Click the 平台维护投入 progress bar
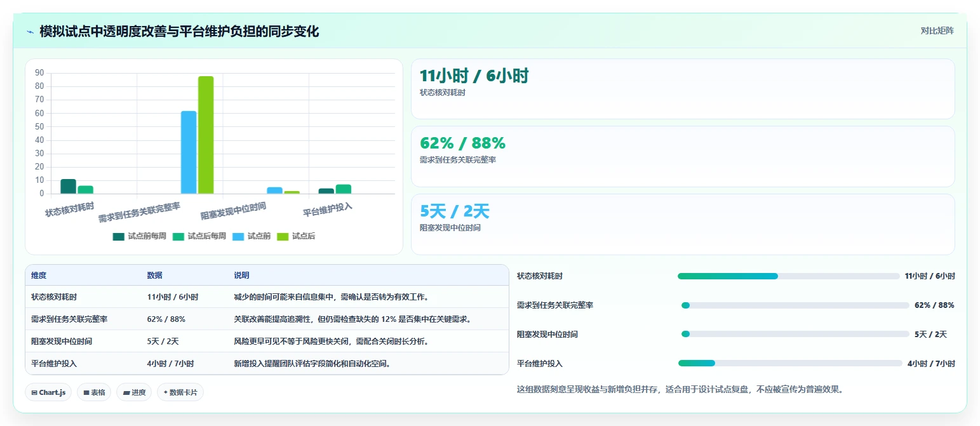 pos(790,363)
